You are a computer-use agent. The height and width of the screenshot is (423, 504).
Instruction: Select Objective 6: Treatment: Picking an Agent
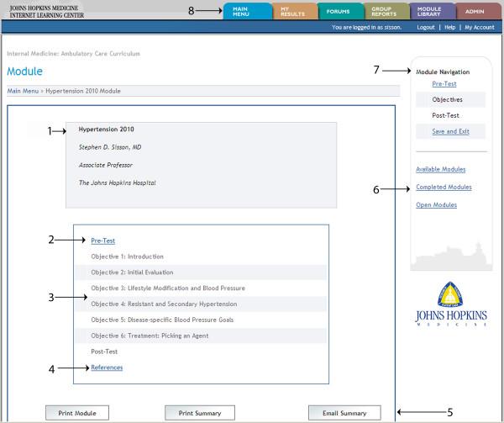[x=150, y=336]
